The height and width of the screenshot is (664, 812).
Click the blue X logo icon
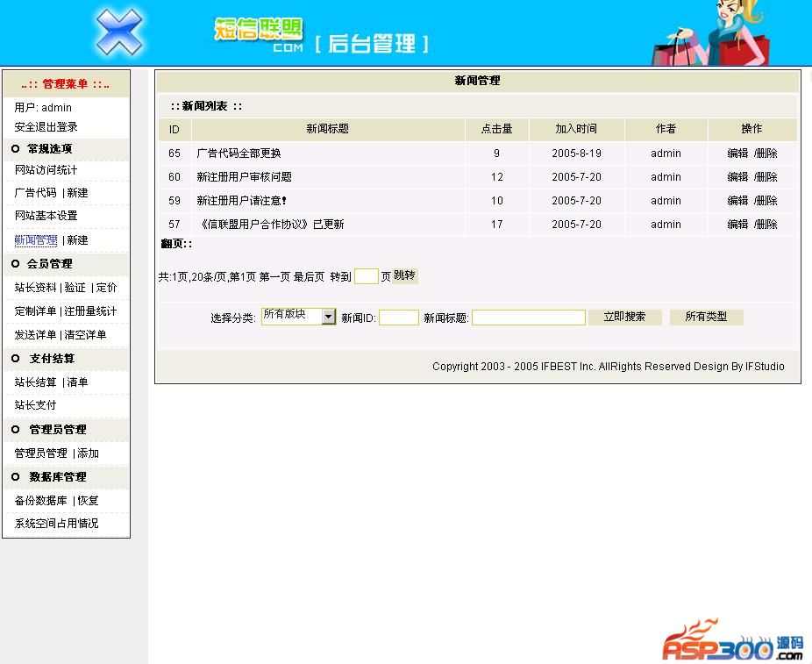click(119, 32)
